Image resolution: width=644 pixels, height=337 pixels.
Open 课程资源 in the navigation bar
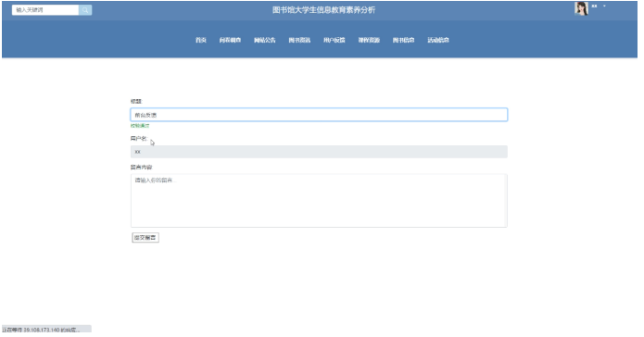click(369, 40)
